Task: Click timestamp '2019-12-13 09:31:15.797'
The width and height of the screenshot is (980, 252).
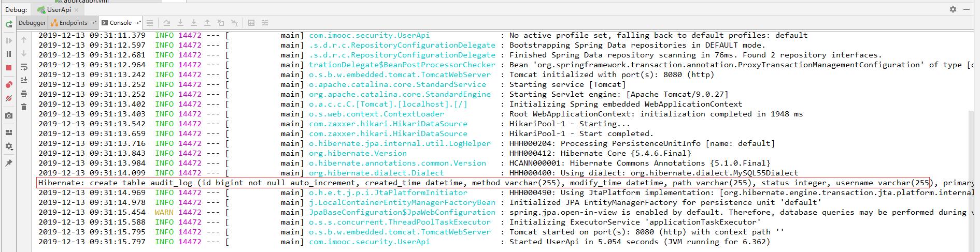Action: pyautogui.click(x=92, y=242)
